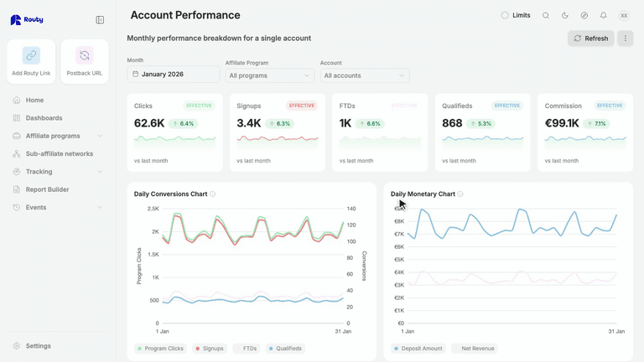
Task: Open Affiliate programs menu item
Action: tap(58, 136)
